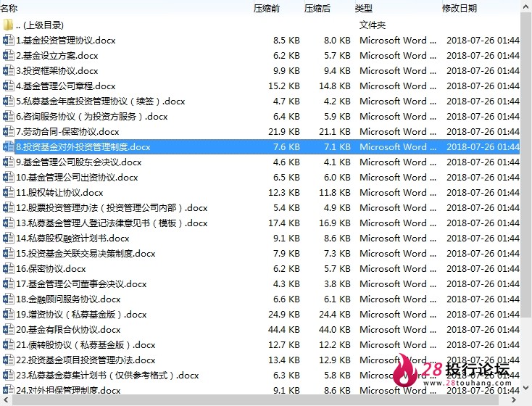
Task: Click Word icon of 8.投资基金对外投资管理制度.docx
Action: [8, 146]
